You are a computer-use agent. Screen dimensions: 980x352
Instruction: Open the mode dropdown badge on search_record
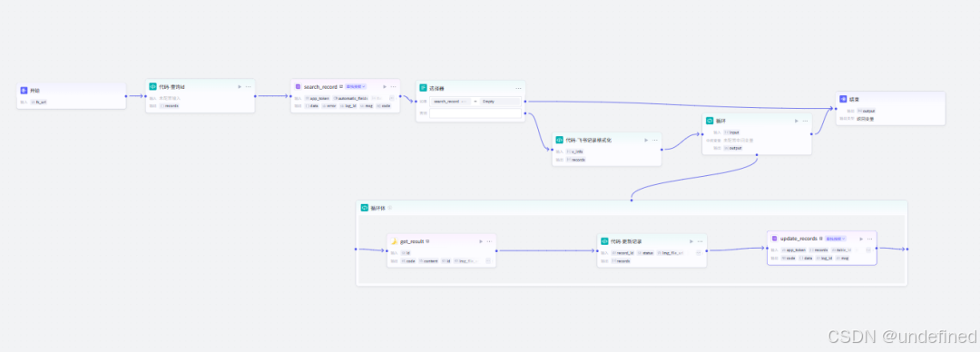coord(355,87)
